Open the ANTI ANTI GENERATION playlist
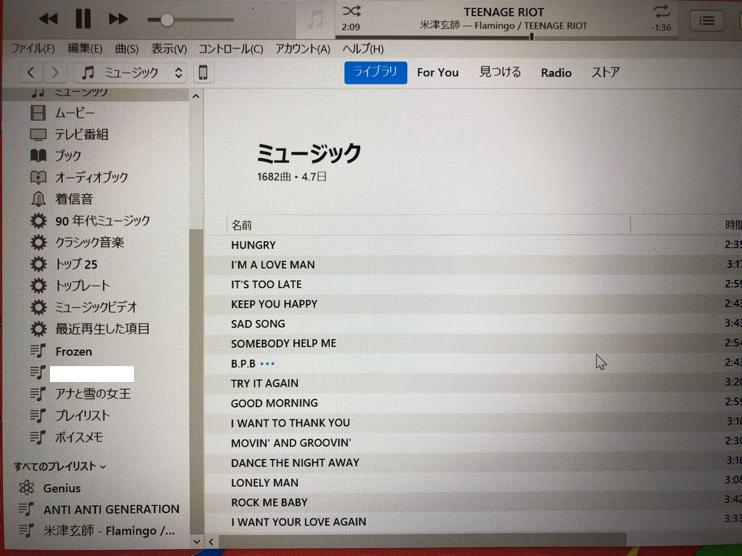742x556 pixels. pos(111,509)
